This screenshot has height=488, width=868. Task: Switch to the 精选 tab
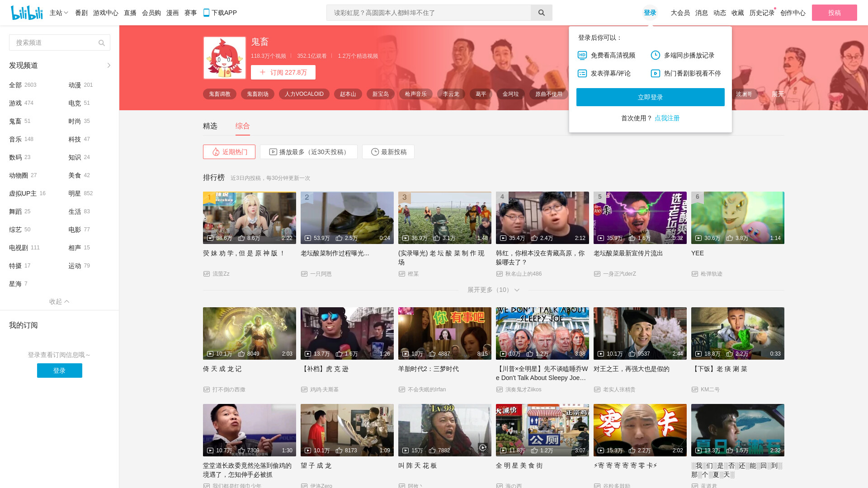pyautogui.click(x=210, y=126)
